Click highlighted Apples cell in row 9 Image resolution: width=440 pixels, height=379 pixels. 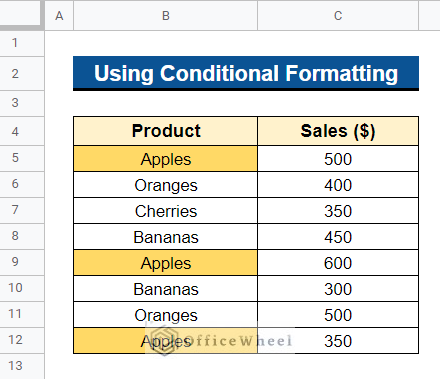[166, 263]
